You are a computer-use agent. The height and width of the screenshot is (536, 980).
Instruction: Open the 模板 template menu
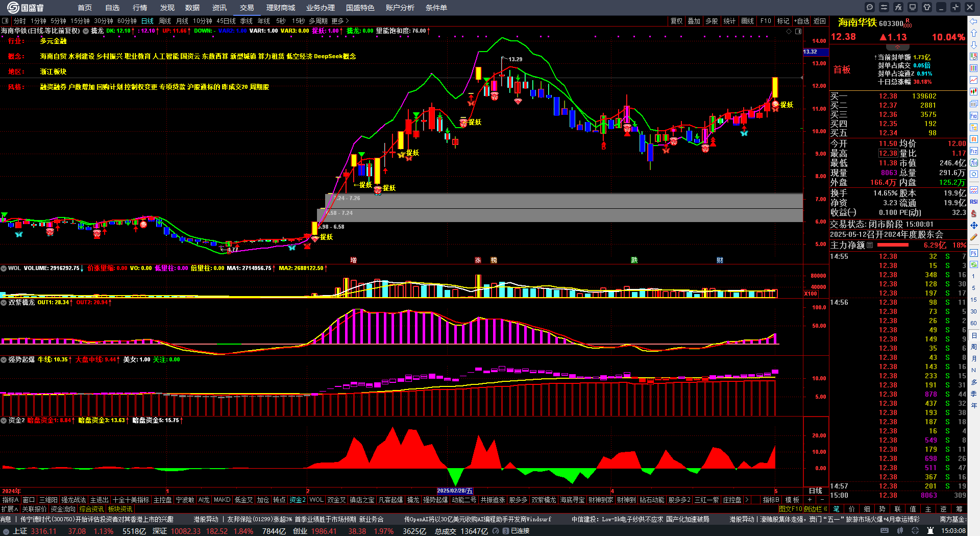point(792,500)
